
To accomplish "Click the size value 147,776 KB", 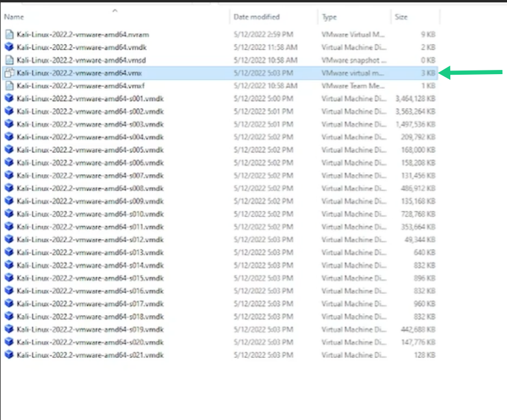I will (x=418, y=342).
